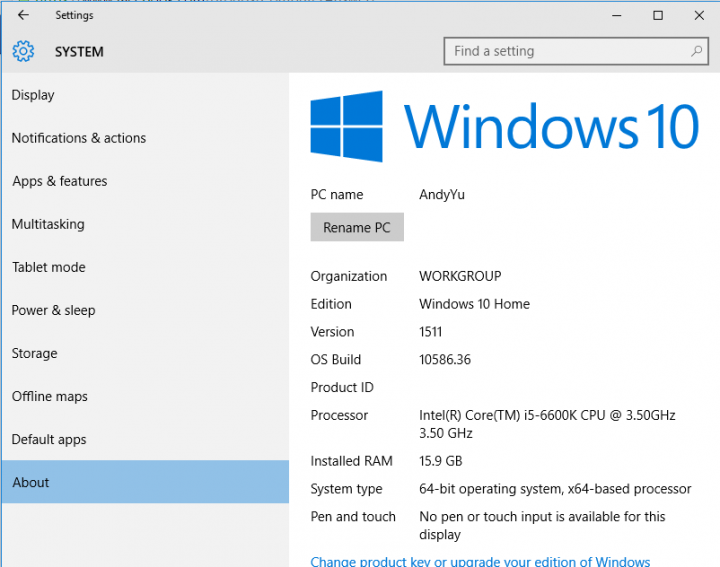Click the OS Build value 10586.36

445,359
